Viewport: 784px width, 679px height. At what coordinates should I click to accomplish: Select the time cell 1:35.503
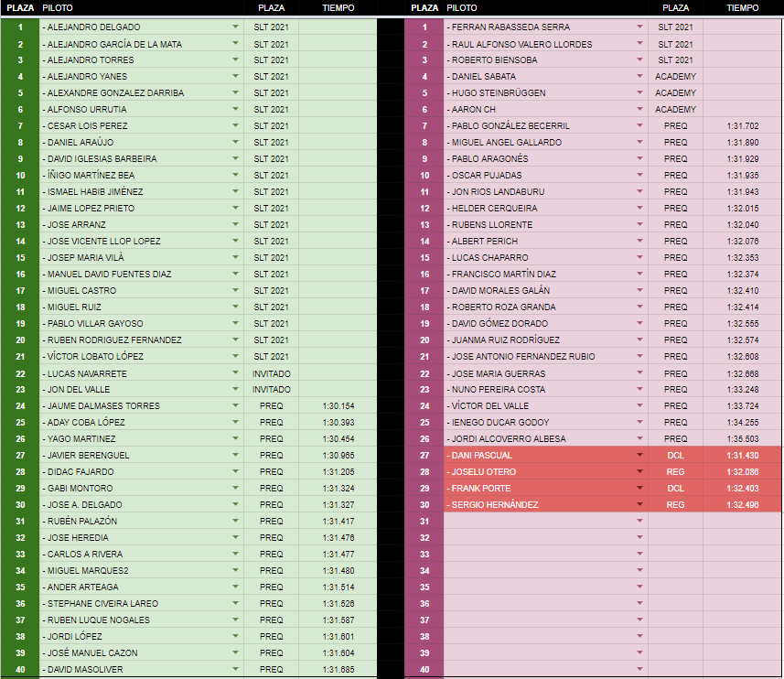click(743, 439)
